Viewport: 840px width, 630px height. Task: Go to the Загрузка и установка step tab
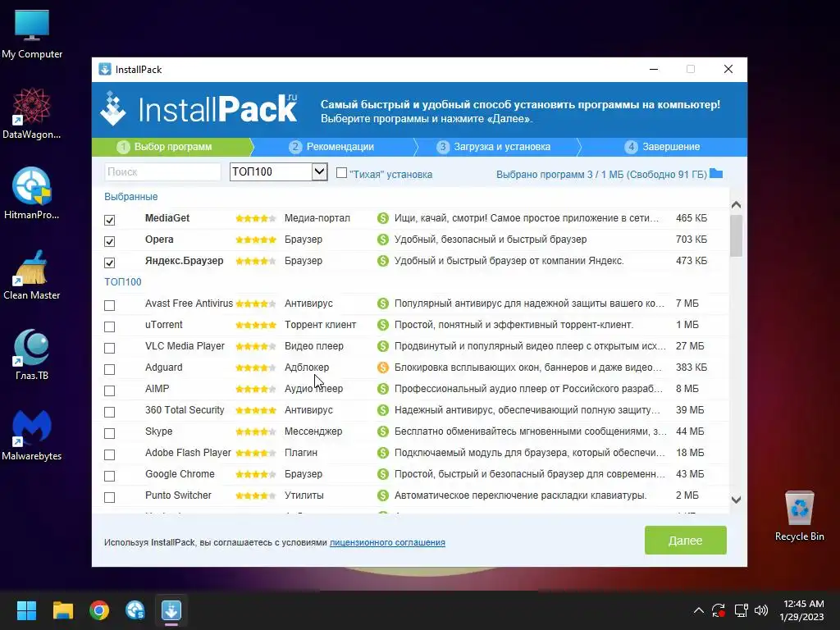[x=497, y=147]
